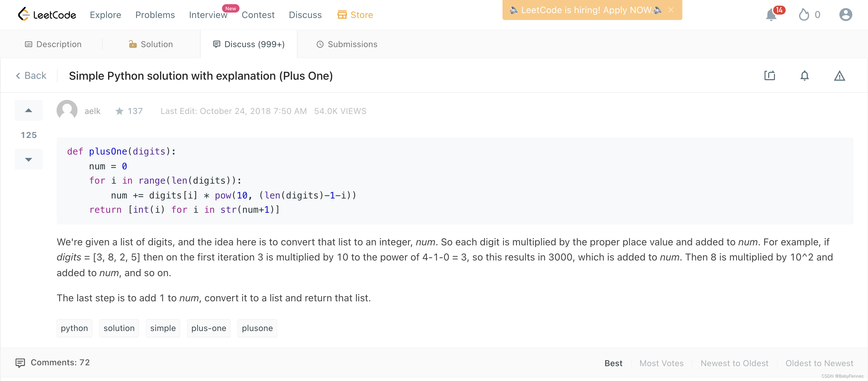
Task: Click the plus-one tag
Action: (209, 328)
